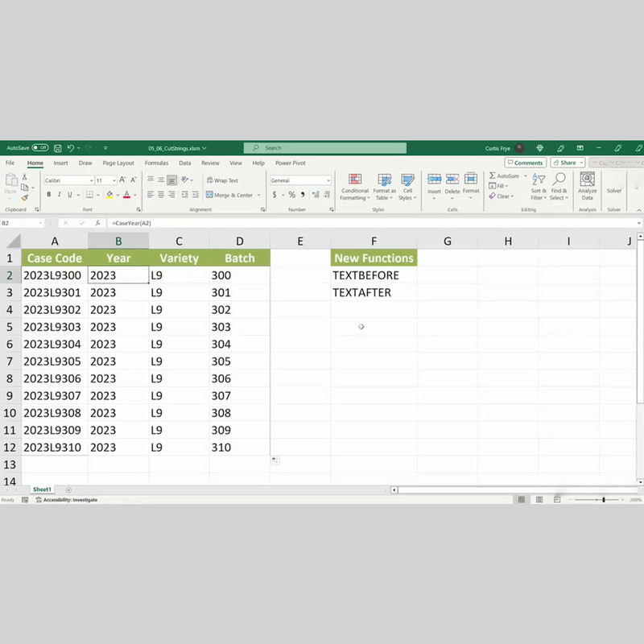Adjust the zoom slider in status bar
This screenshot has height=644, width=644.
click(604, 500)
